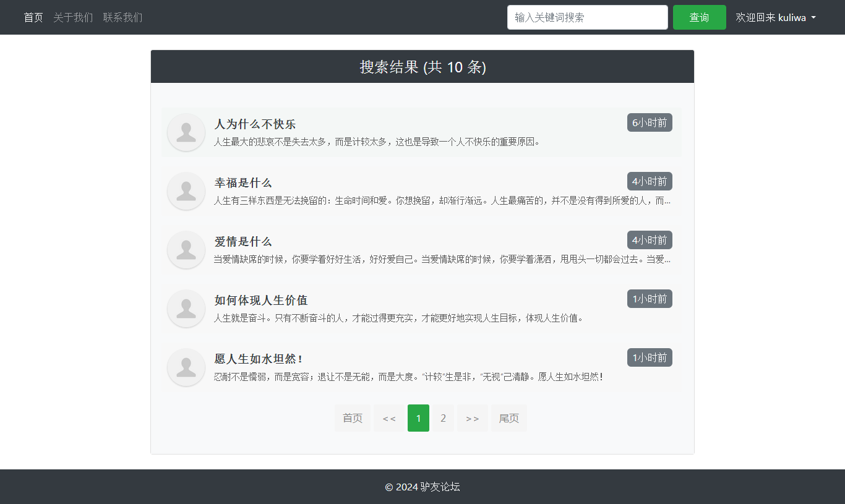This screenshot has height=504, width=845.
Task: Click avatar icon beside 爱情是什么 post
Action: click(186, 250)
